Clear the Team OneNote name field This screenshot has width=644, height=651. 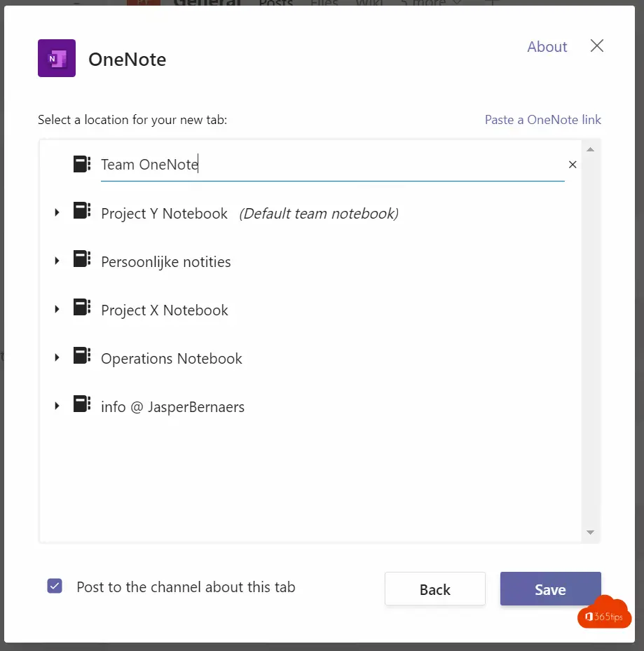(573, 165)
